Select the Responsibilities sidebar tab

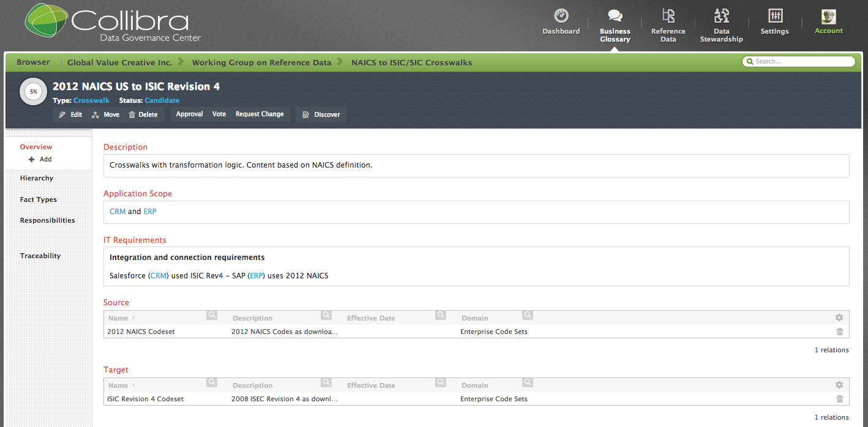47,220
